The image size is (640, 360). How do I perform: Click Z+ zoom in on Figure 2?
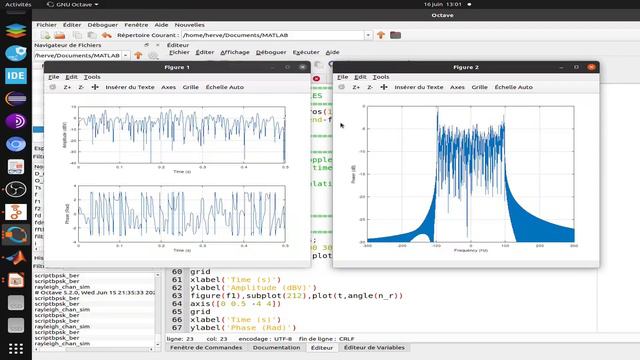356,87
